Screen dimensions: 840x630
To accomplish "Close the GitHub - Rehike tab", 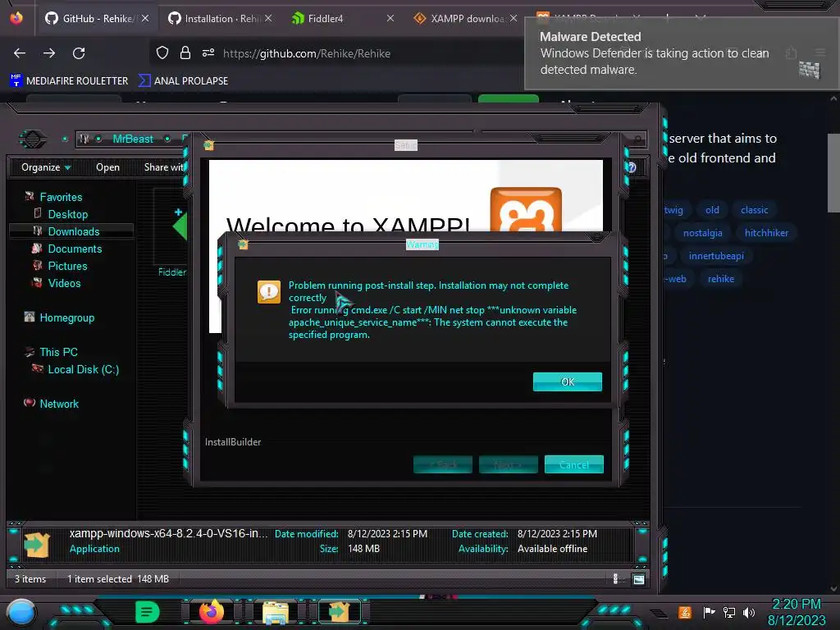I will pos(145,19).
